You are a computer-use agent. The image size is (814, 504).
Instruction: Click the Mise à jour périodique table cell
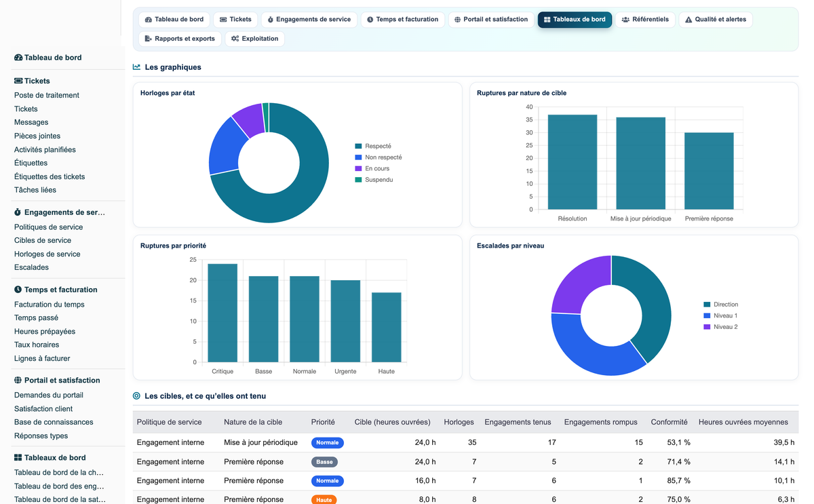pyautogui.click(x=260, y=443)
